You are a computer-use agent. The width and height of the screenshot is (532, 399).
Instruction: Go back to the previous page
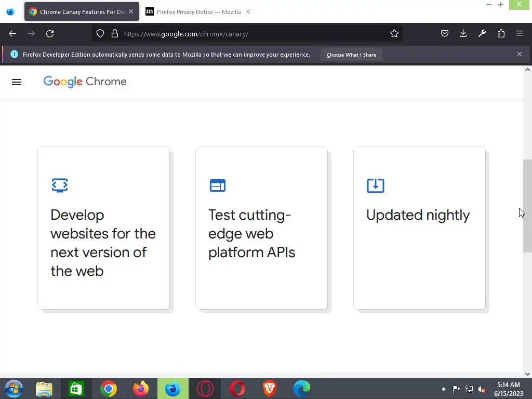[12, 34]
